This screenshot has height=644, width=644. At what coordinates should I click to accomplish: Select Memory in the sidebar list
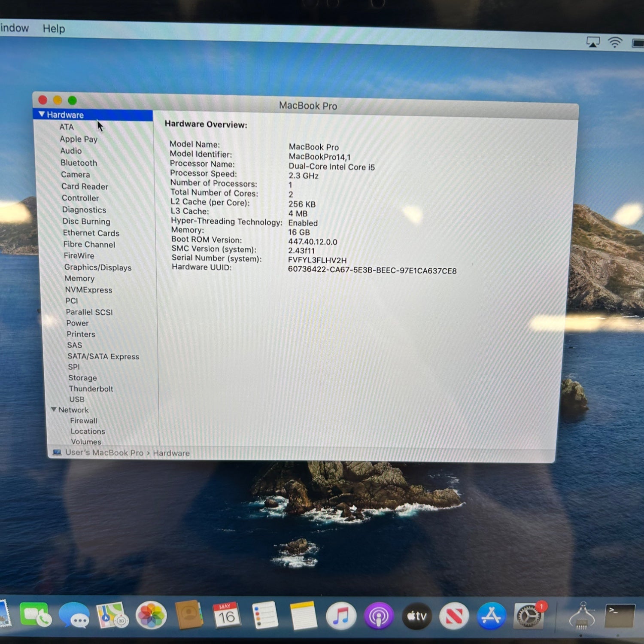[x=79, y=278]
